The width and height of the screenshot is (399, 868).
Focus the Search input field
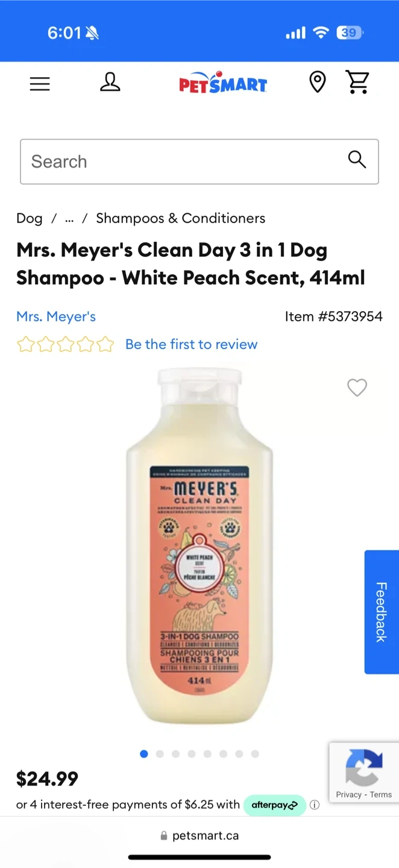(x=199, y=162)
